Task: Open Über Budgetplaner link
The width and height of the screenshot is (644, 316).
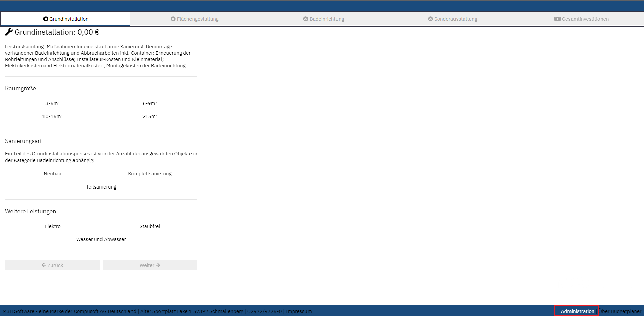Action: [x=620, y=311]
